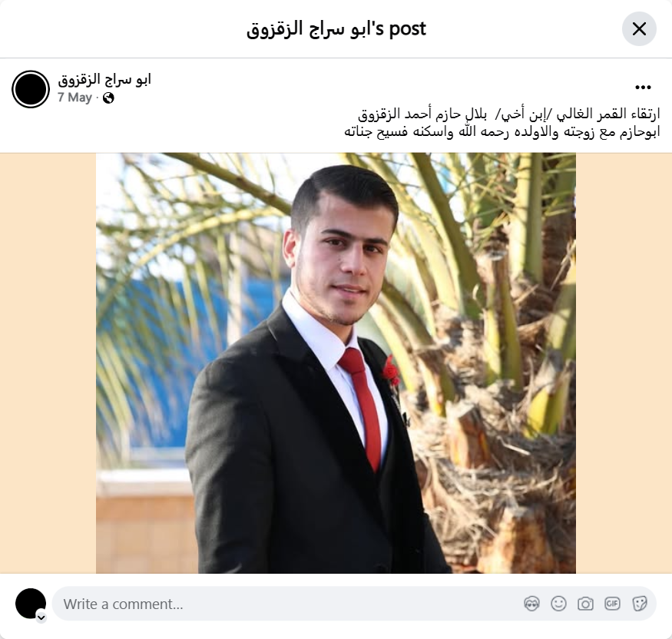Expand the commenting identity switcher arrow
The height and width of the screenshot is (639, 672).
(41, 617)
